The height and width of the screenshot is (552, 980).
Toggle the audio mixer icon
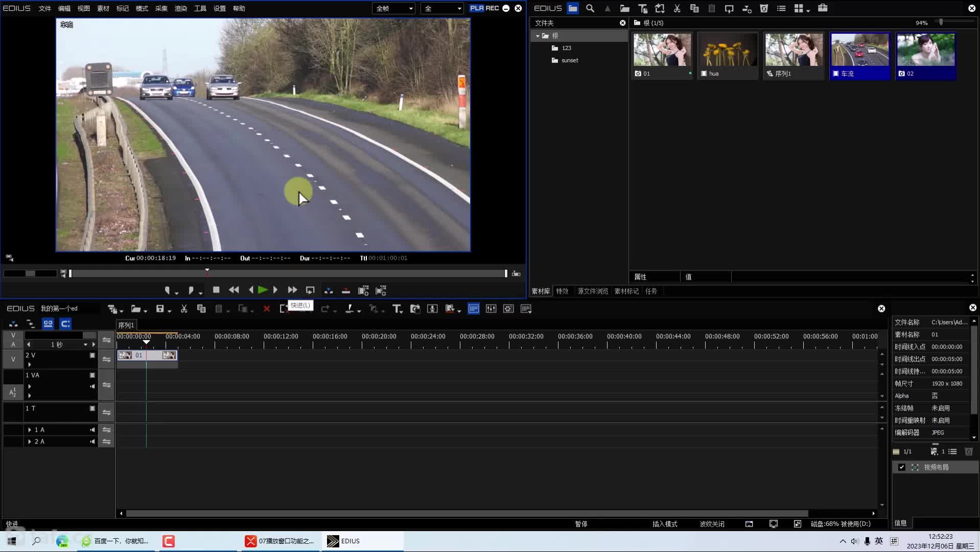click(491, 309)
